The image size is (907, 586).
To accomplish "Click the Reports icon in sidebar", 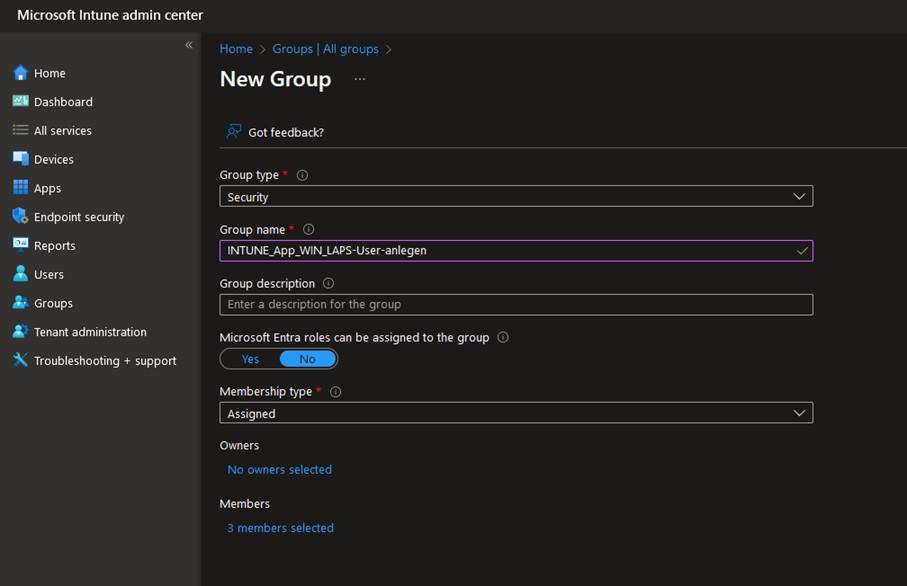I will click(x=20, y=245).
